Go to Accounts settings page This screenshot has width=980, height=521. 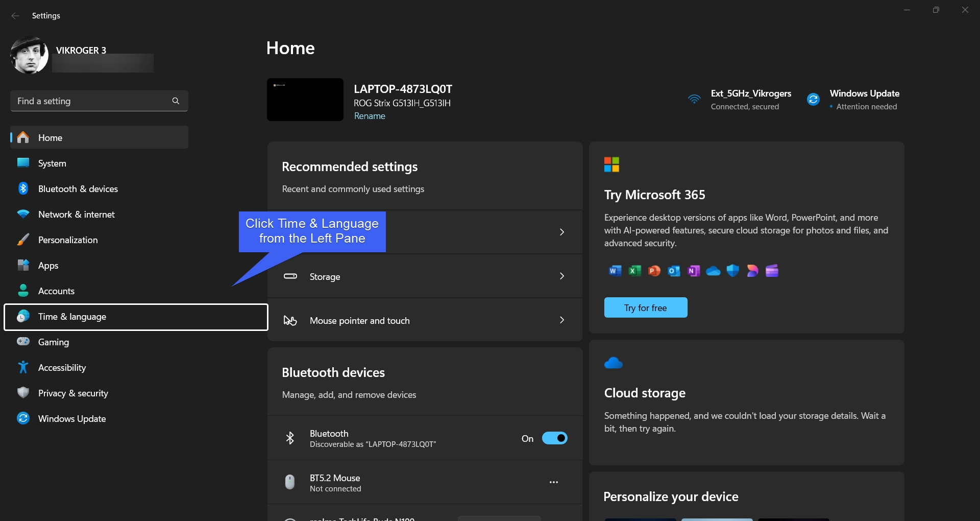pyautogui.click(x=56, y=291)
